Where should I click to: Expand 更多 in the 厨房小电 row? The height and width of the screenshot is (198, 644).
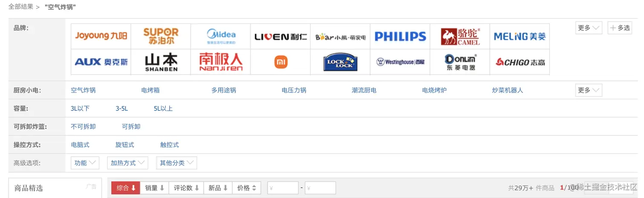[x=589, y=90]
